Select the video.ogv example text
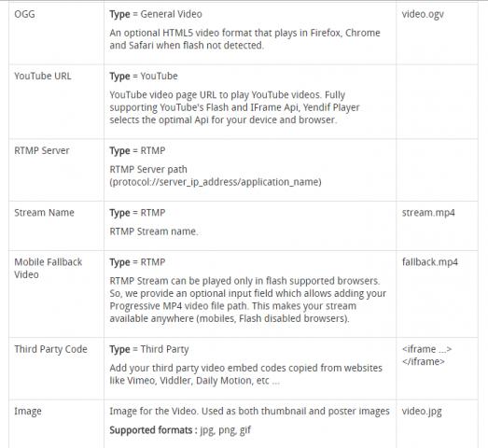The width and height of the screenshot is (488, 448). (x=423, y=14)
